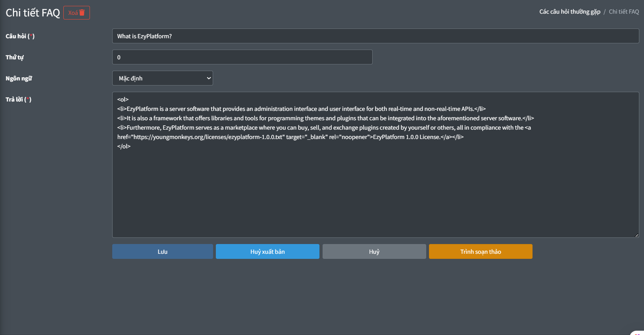This screenshot has width=644, height=335.
Task: Grab the answer textarea resize handle
Action: point(637,235)
